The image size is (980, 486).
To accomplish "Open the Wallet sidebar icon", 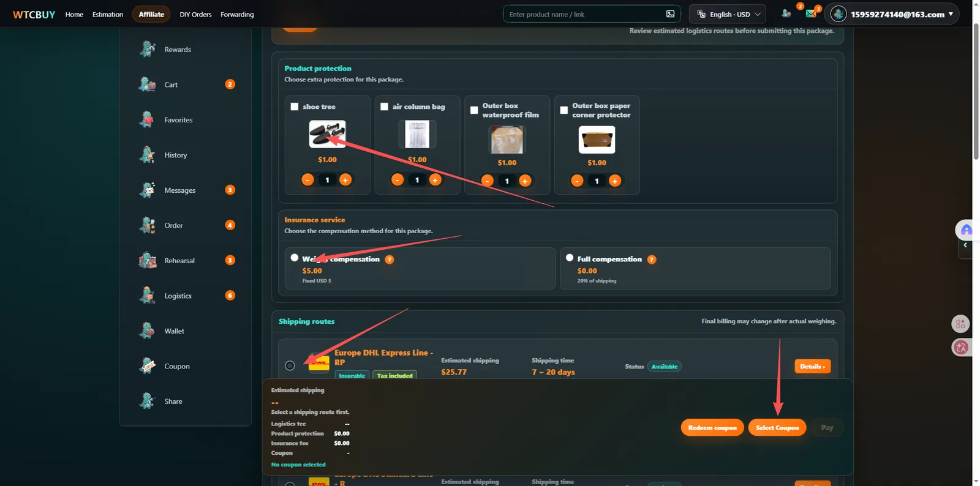I will click(x=147, y=331).
